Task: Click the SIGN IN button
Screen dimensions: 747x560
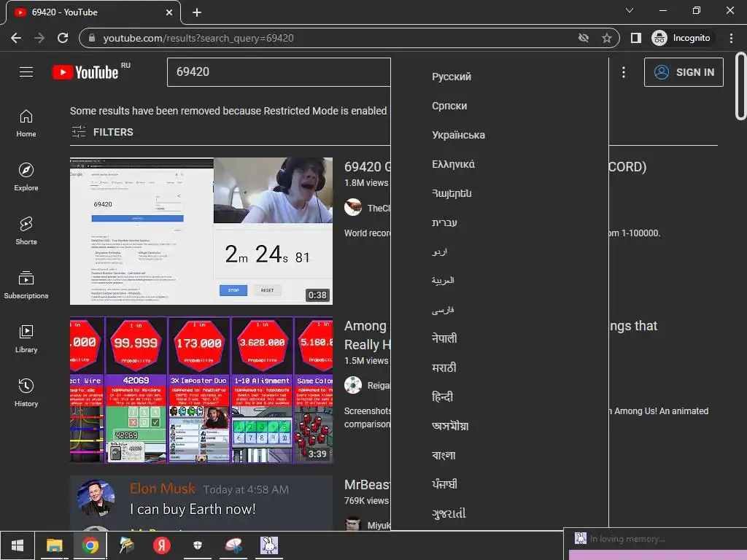Action: (683, 72)
